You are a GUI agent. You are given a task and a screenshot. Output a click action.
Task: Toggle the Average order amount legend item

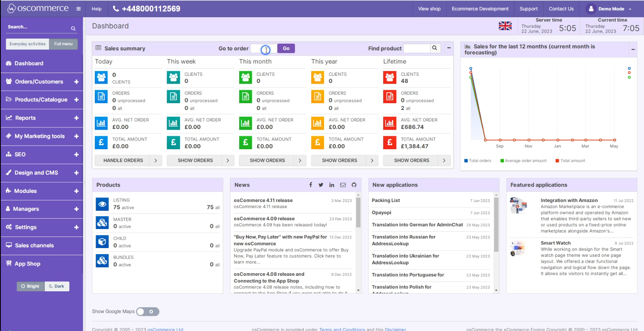pyautogui.click(x=523, y=161)
